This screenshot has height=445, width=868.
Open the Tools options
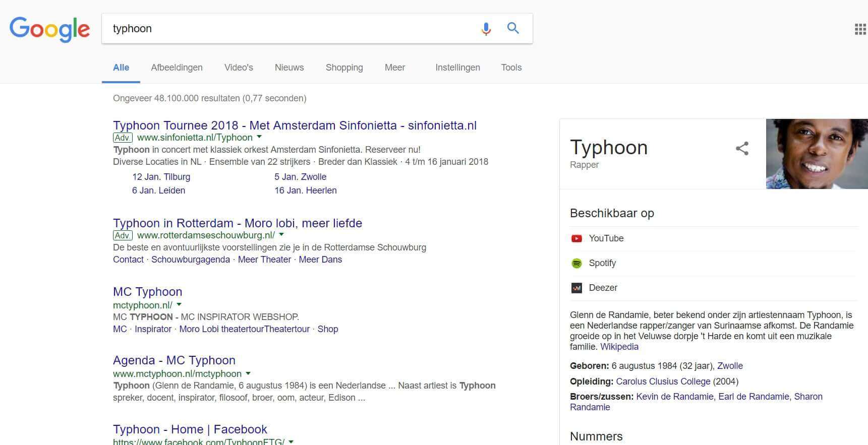(x=511, y=68)
